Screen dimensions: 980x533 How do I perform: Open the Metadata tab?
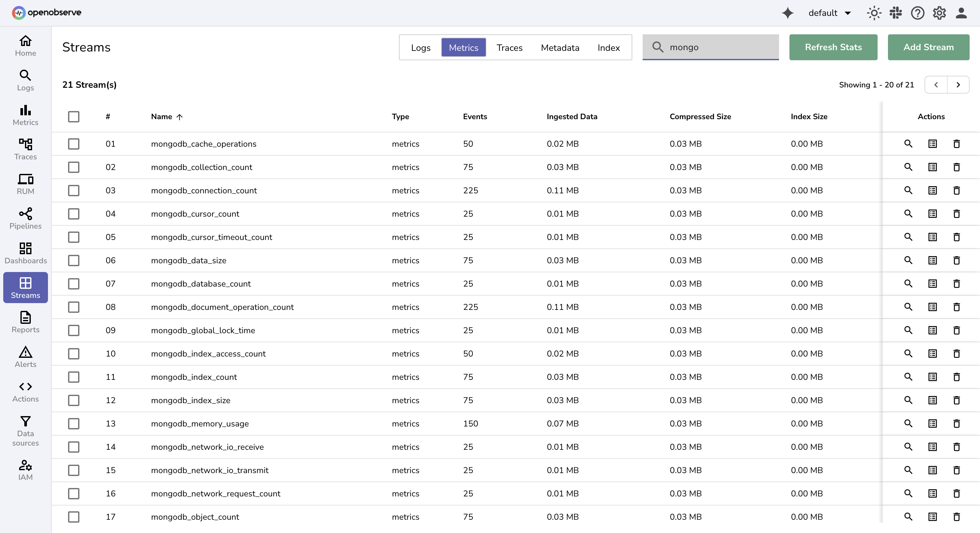click(560, 48)
